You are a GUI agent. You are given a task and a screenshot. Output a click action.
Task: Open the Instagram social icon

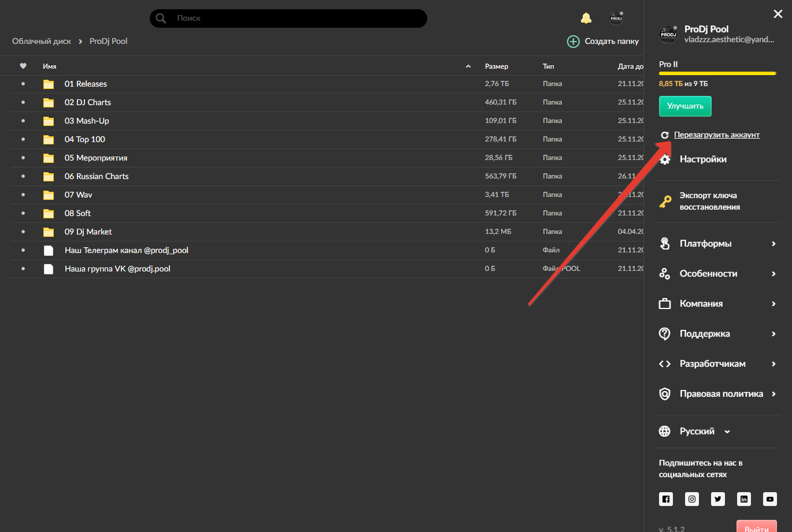pos(692,499)
